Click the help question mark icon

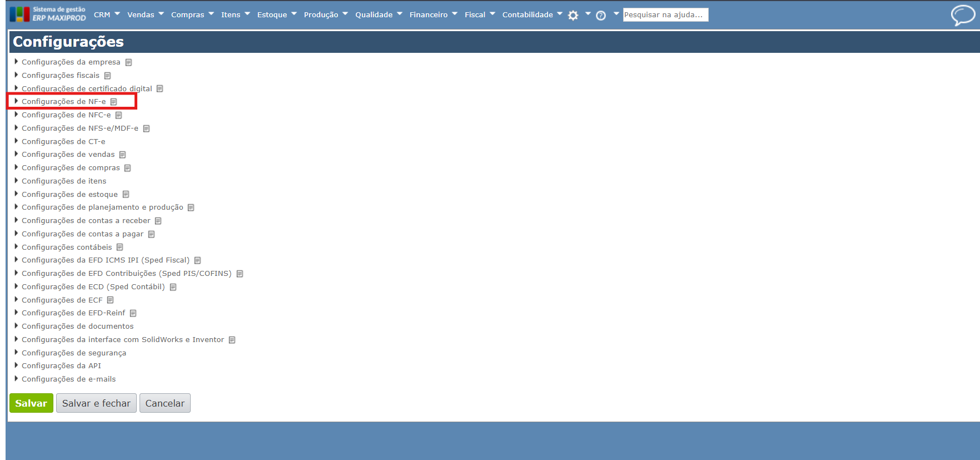coord(601,16)
